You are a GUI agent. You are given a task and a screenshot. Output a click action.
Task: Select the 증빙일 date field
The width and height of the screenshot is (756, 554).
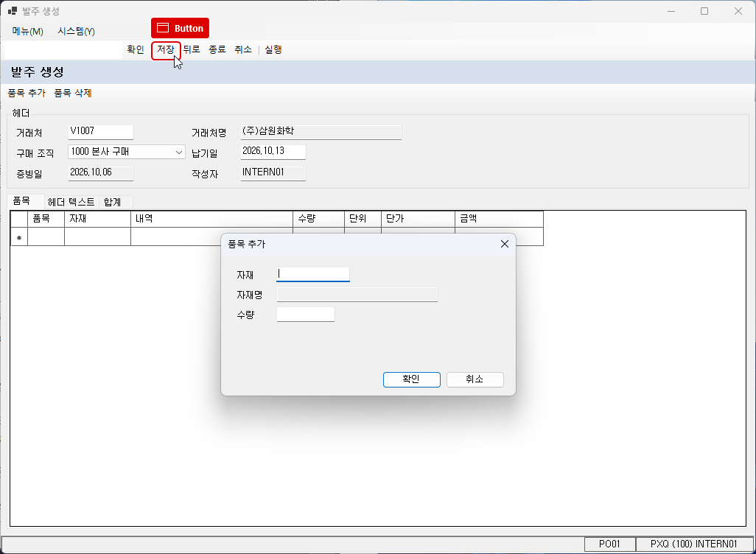[101, 172]
